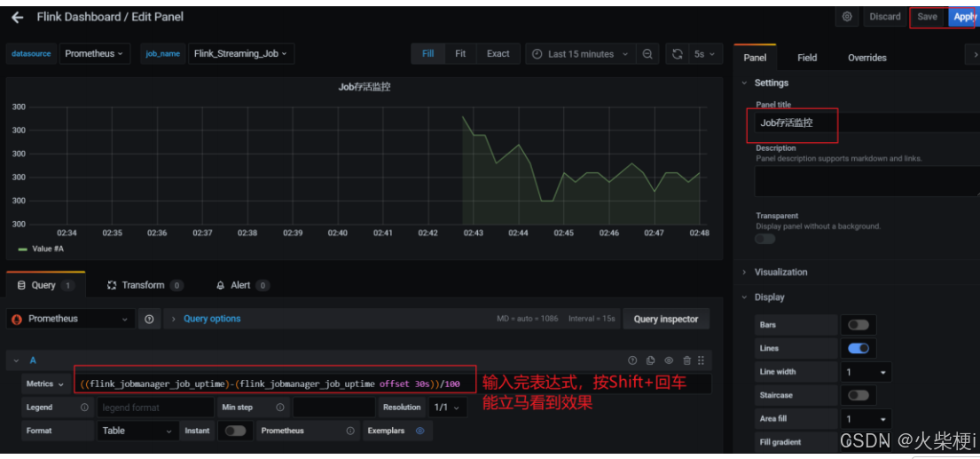This screenshot has width=980, height=459.
Task: Open the Metrics browser dropdown
Action: click(x=45, y=384)
